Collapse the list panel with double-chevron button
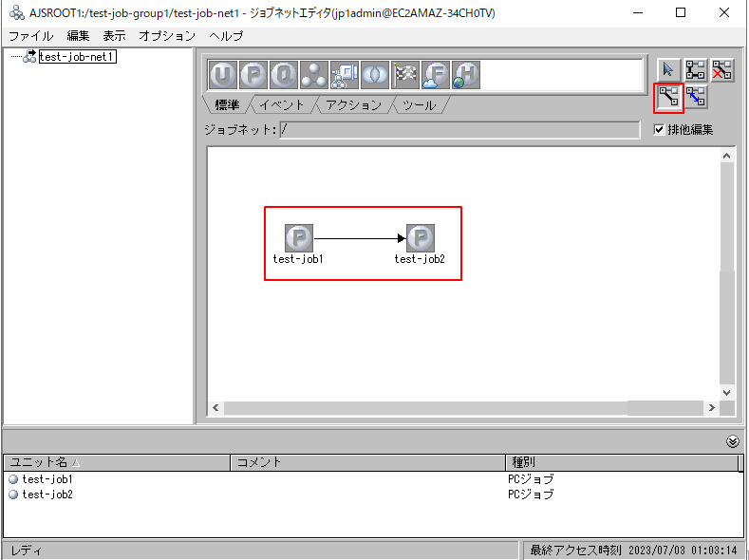The width and height of the screenshot is (749, 560). coord(732,441)
